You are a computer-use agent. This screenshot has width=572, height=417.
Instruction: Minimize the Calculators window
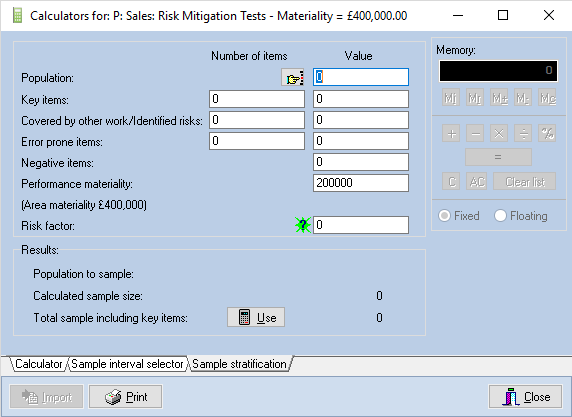click(458, 15)
